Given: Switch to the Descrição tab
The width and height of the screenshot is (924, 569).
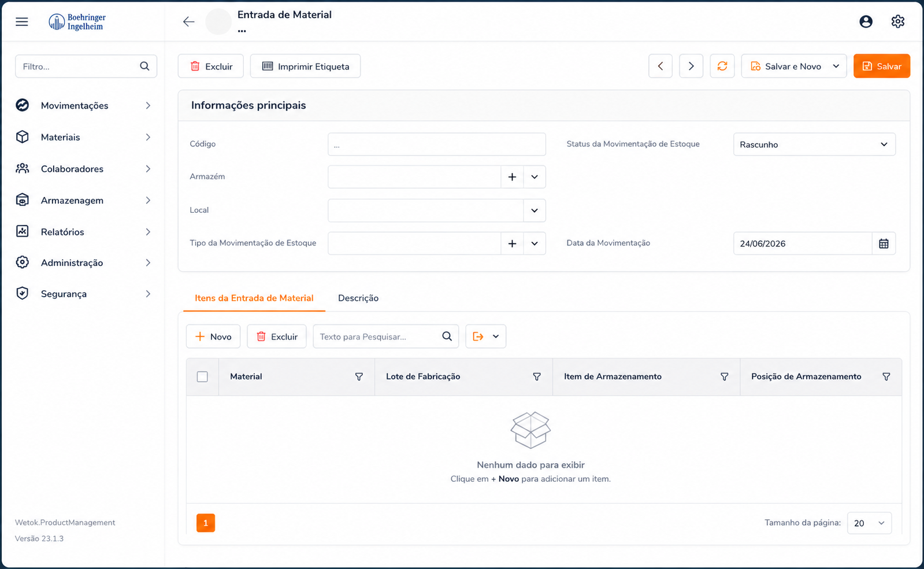Looking at the screenshot, I should click(x=358, y=298).
